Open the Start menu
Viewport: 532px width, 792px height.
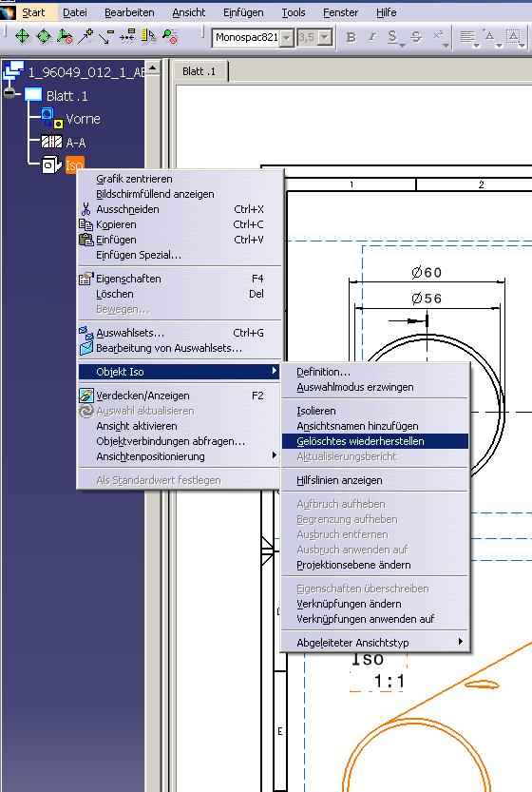click(x=33, y=12)
